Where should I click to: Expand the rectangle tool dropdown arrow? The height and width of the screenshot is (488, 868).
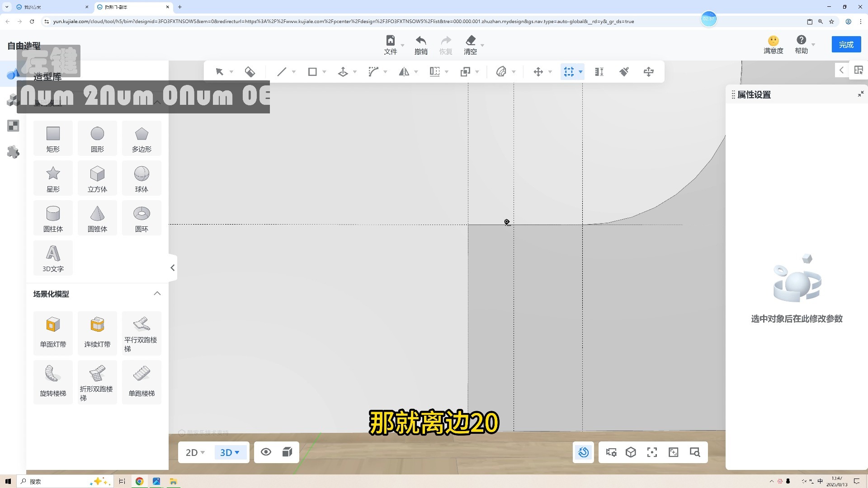point(324,72)
